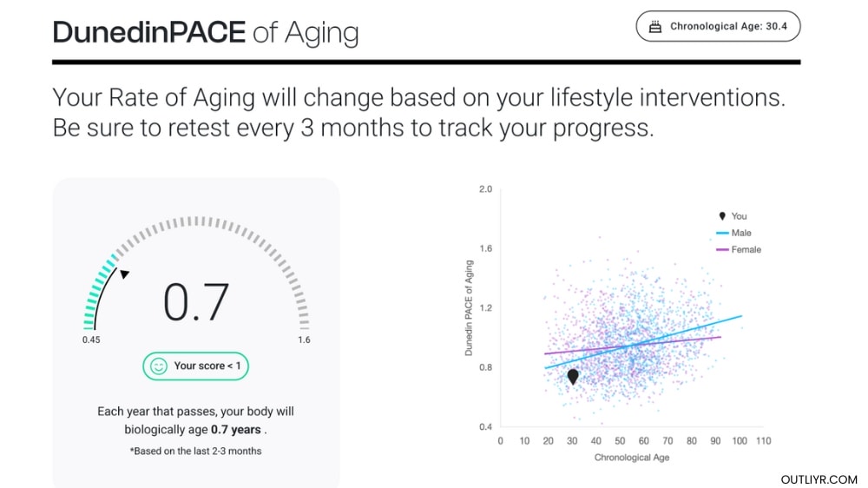Select the Chronological Age: 30.4 badge

pyautogui.click(x=718, y=27)
